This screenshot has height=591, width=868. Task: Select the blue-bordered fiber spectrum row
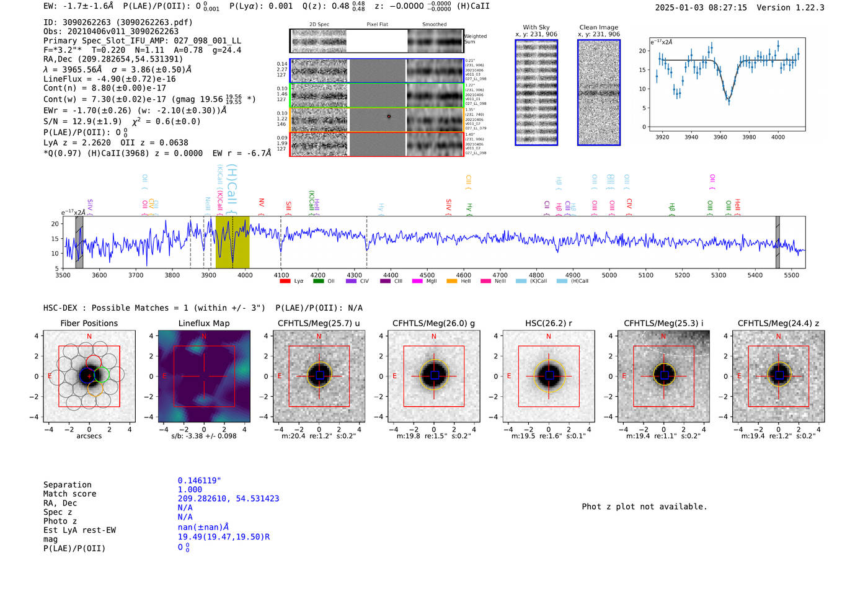[x=377, y=71]
